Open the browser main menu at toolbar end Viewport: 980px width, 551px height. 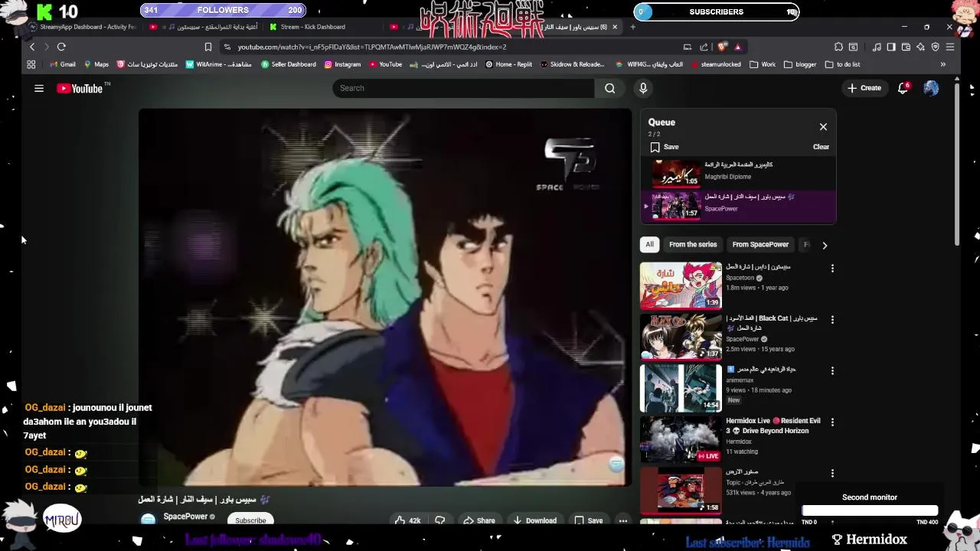pyautogui.click(x=949, y=47)
